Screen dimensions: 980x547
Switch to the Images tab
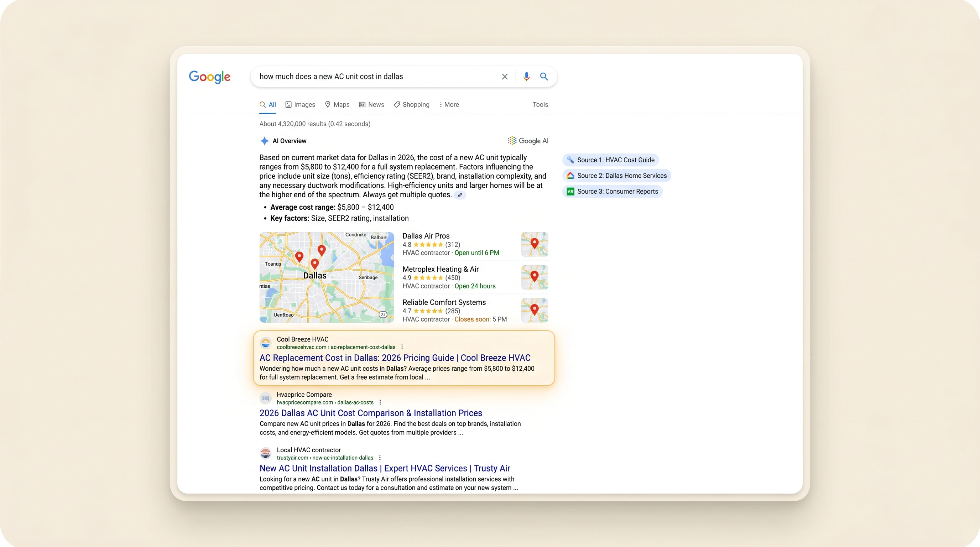tap(300, 105)
